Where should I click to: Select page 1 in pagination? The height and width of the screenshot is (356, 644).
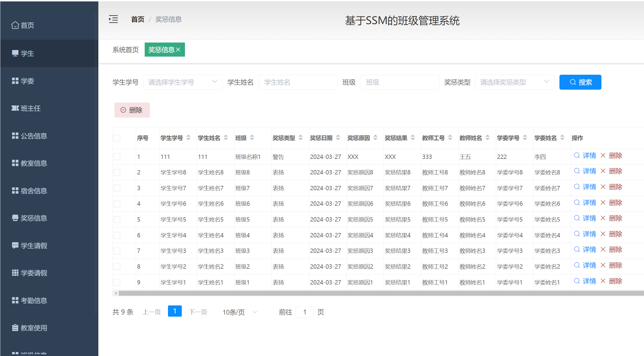[x=175, y=311]
